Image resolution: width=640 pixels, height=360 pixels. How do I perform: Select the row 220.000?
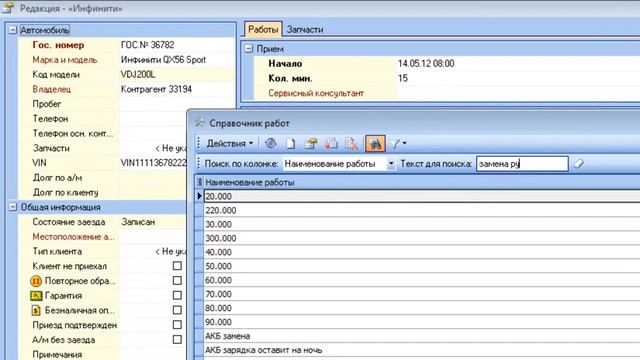coord(422,210)
